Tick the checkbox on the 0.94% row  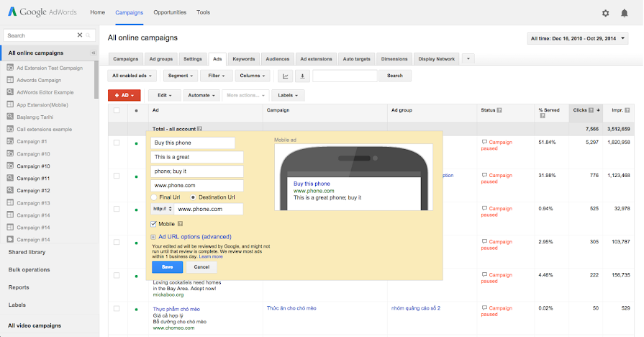pos(117,210)
